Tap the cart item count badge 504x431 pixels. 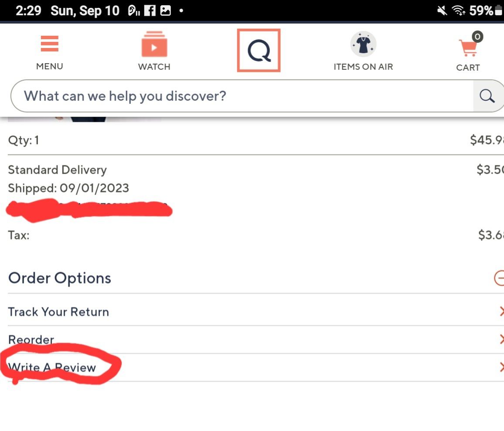point(477,37)
